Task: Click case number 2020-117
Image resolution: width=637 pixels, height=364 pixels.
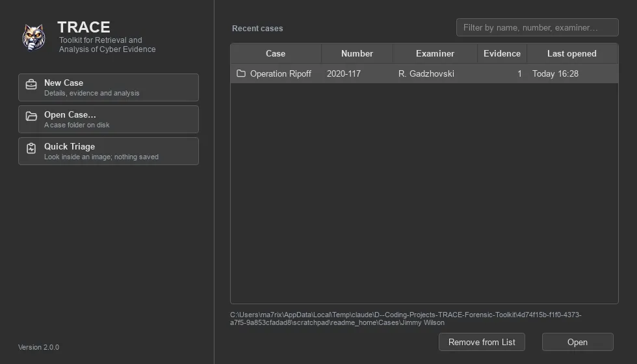Action: point(344,73)
